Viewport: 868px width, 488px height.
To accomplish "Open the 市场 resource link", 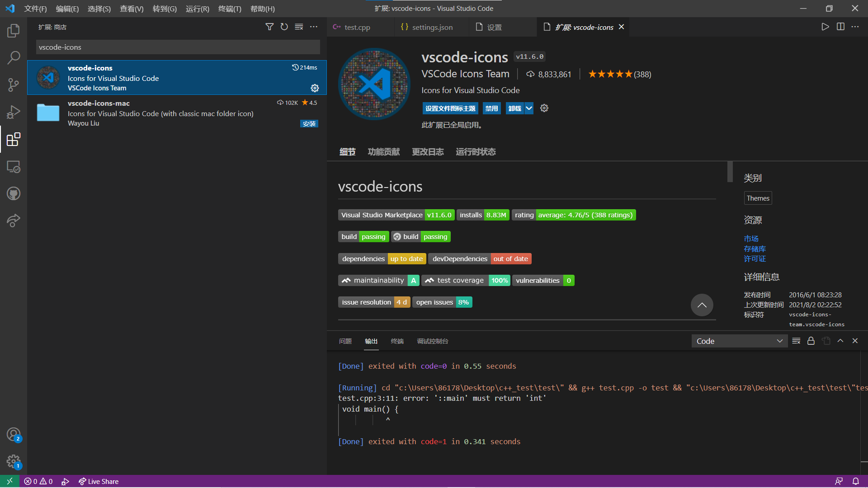I will 751,239.
